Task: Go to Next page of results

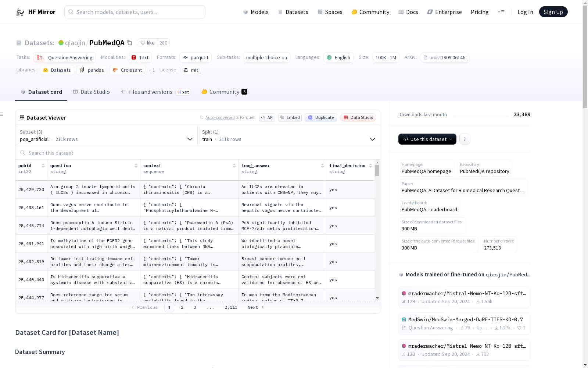Action: tap(255, 308)
